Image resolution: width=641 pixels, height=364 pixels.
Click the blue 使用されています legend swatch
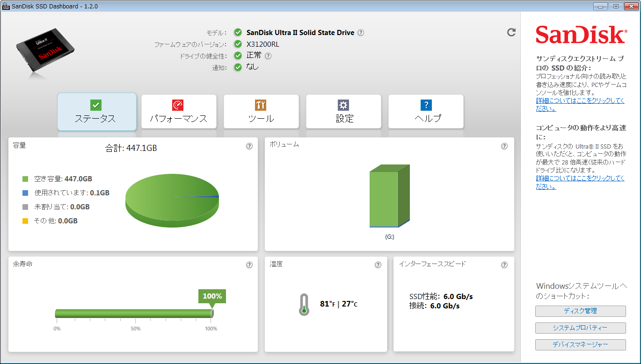click(x=26, y=193)
